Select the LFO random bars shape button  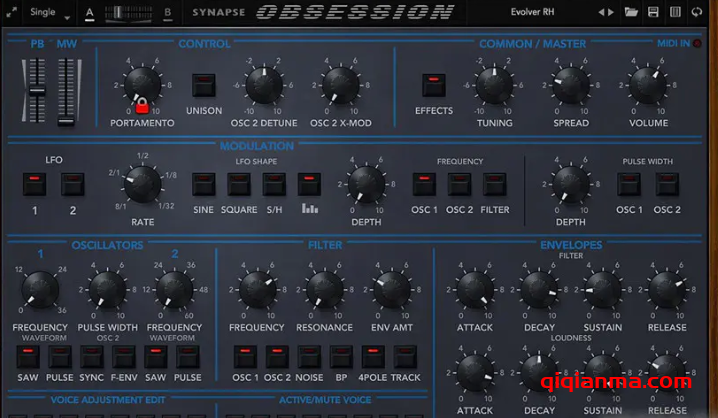(x=310, y=184)
